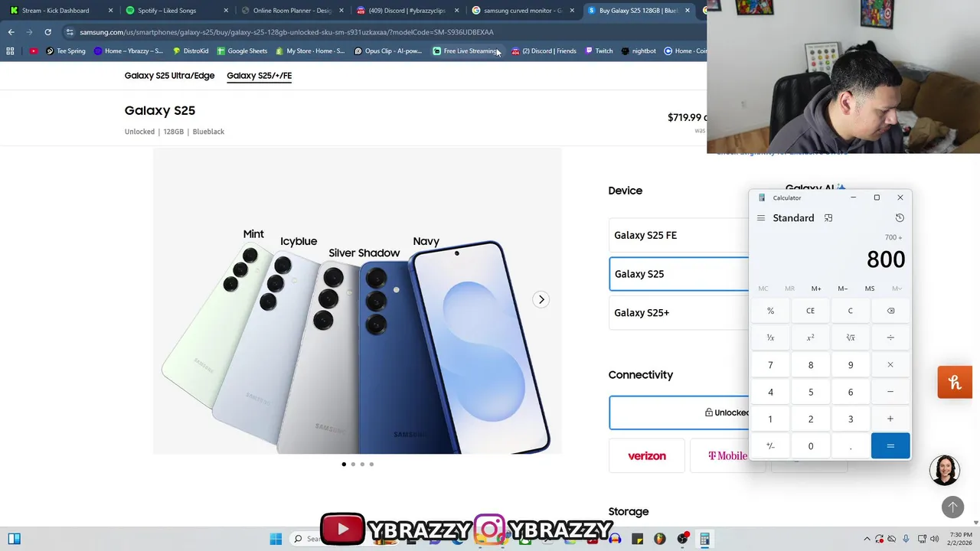The width and height of the screenshot is (980, 551).
Task: Click the reciprocal 1/x key in Calculator
Action: coord(771,337)
